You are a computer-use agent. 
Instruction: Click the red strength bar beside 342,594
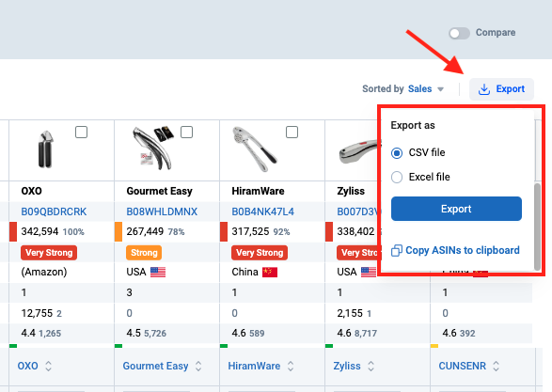point(13,231)
